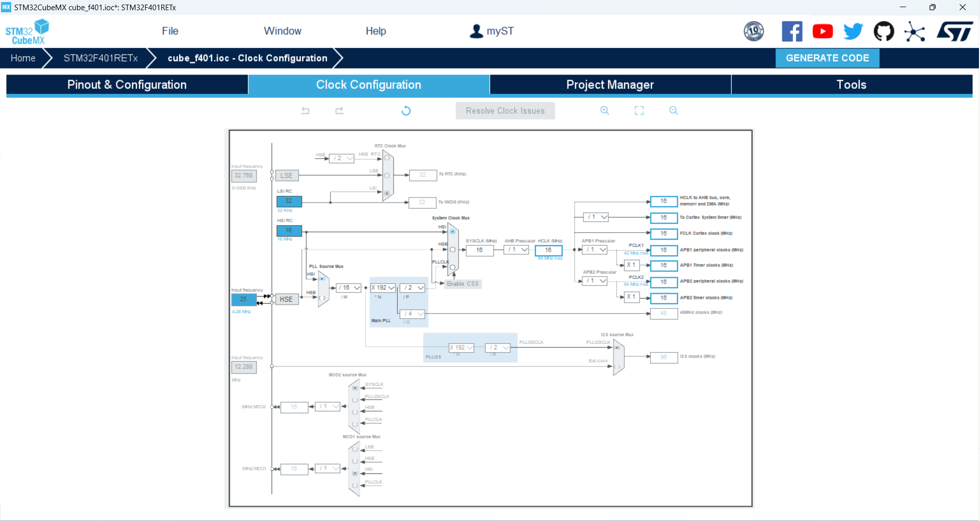Click the circular refresh icon

pyautogui.click(x=406, y=111)
